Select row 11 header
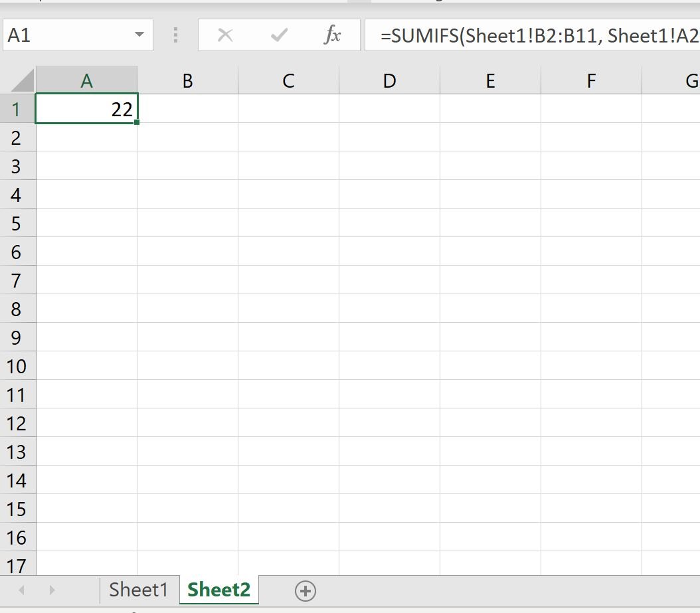 [x=17, y=394]
